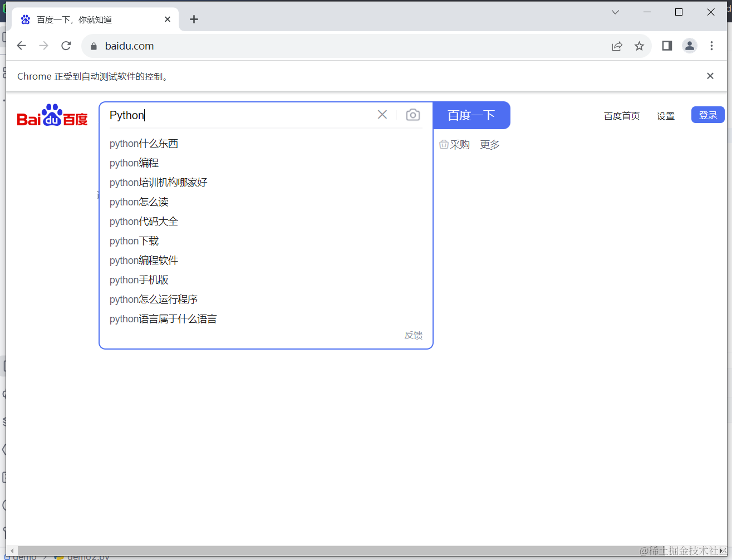Viewport: 732px width, 560px height.
Task: Select suggestion python语言属于什么语言
Action: pyautogui.click(x=163, y=319)
